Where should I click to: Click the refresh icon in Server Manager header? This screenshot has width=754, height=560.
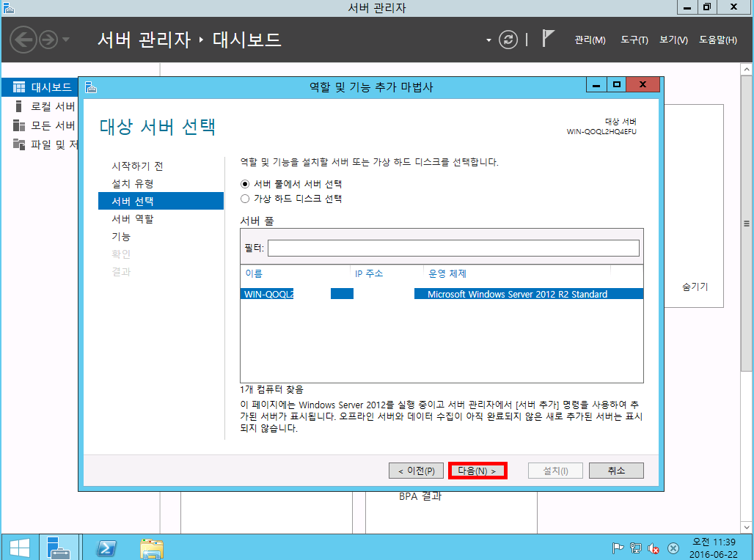coord(508,40)
